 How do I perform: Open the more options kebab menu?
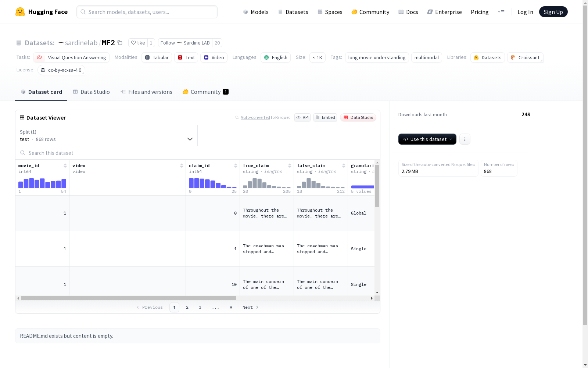coord(465,139)
